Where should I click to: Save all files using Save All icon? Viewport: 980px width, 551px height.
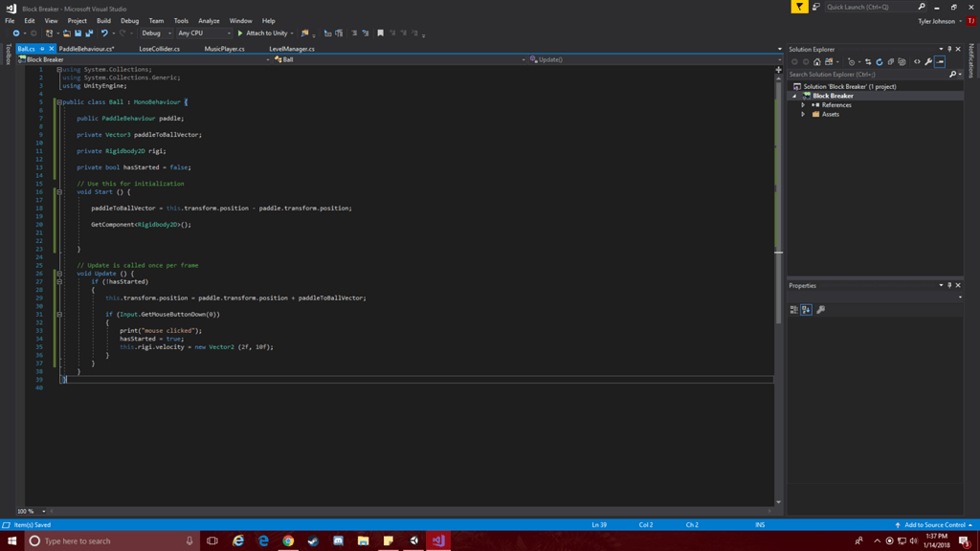pyautogui.click(x=89, y=33)
